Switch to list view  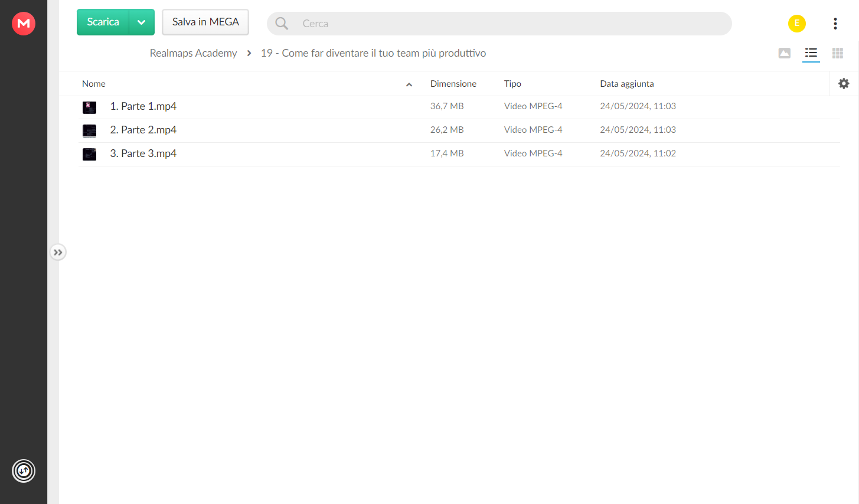(x=811, y=53)
